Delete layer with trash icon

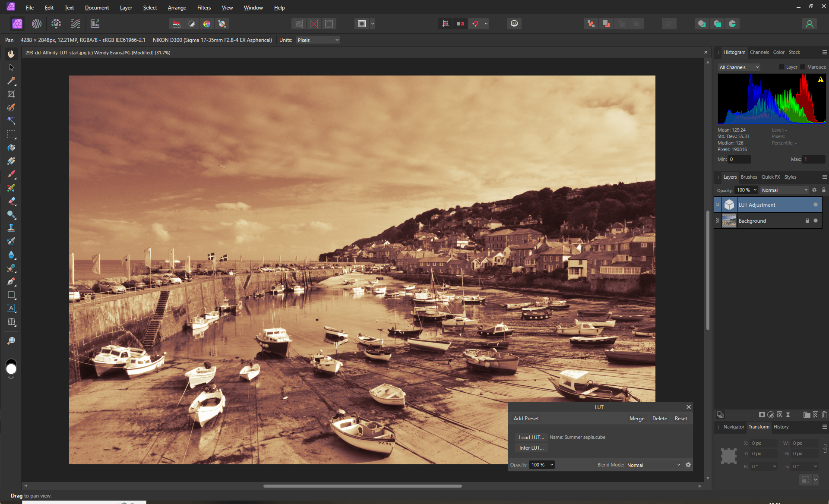[824, 415]
